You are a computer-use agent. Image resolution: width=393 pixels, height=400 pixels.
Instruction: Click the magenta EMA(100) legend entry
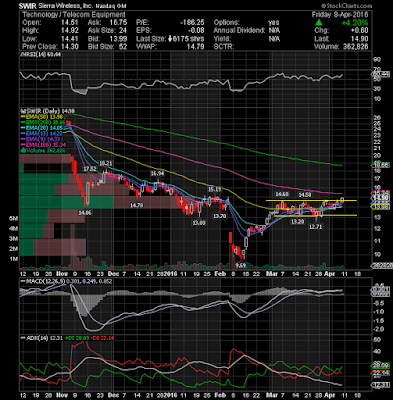[43, 145]
